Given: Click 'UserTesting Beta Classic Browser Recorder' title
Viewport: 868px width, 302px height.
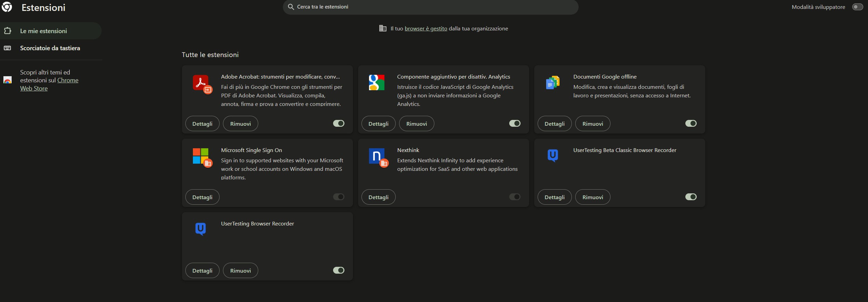Looking at the screenshot, I should (625, 150).
